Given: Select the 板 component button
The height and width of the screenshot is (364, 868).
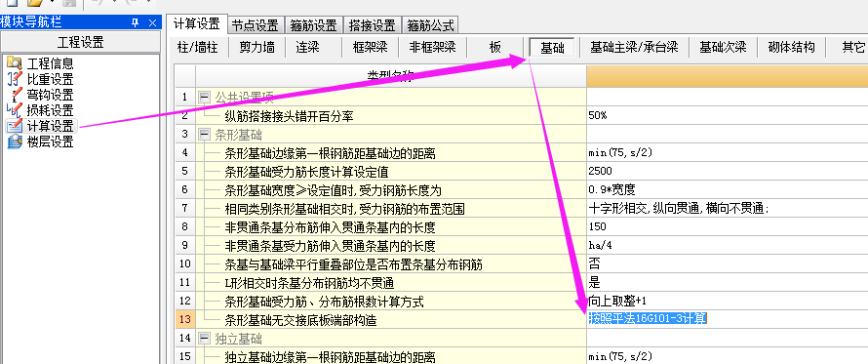Looking at the screenshot, I should 494,47.
